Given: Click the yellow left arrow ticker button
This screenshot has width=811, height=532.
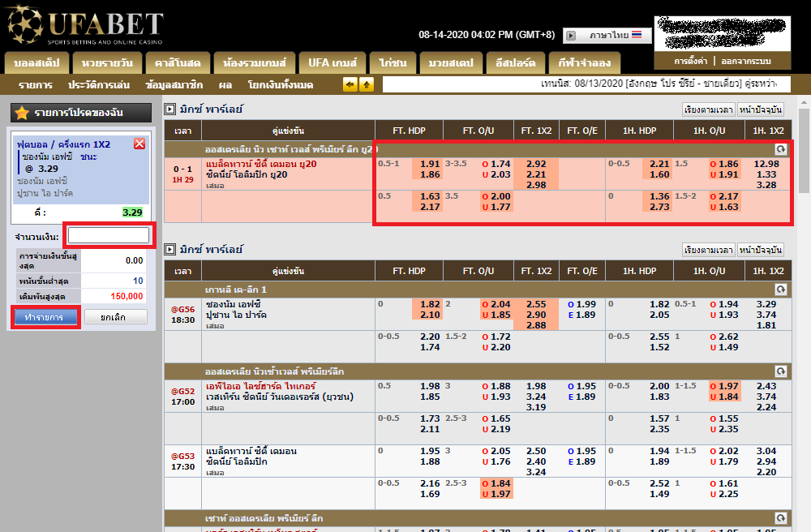Looking at the screenshot, I should pyautogui.click(x=350, y=84).
